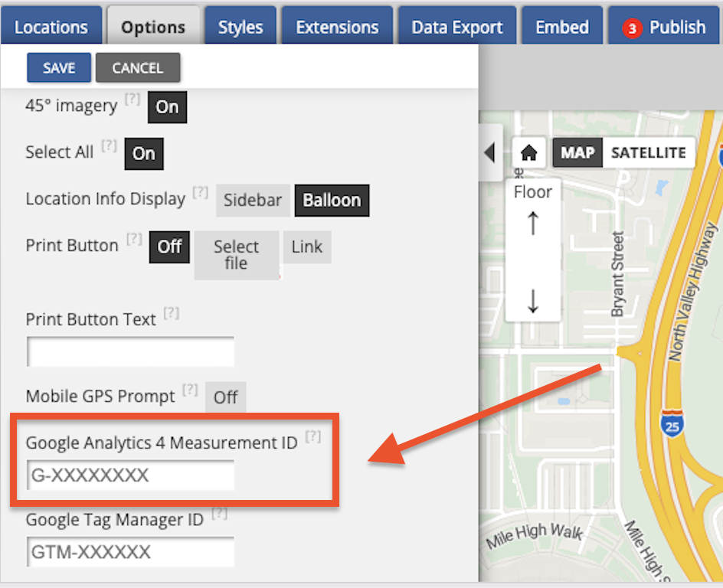The image size is (723, 588).
Task: Open help tooltip beside Print Button Text
Action: click(x=172, y=312)
